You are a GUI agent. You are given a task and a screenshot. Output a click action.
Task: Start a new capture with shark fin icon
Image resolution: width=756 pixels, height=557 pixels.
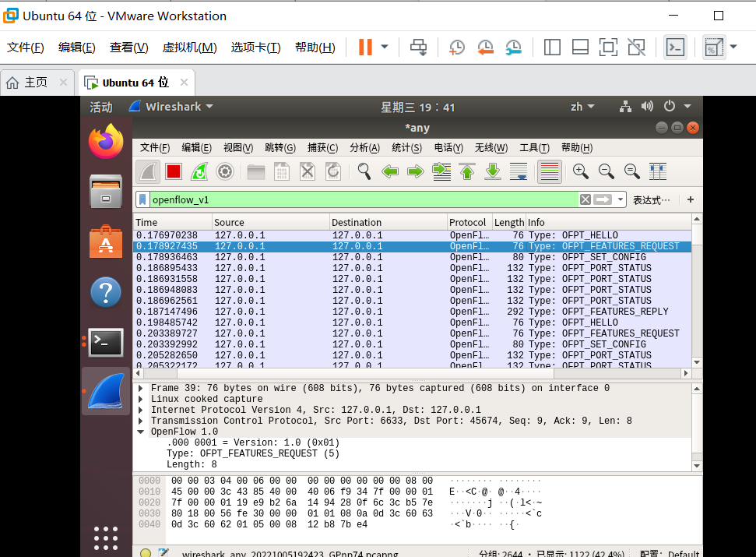click(148, 171)
